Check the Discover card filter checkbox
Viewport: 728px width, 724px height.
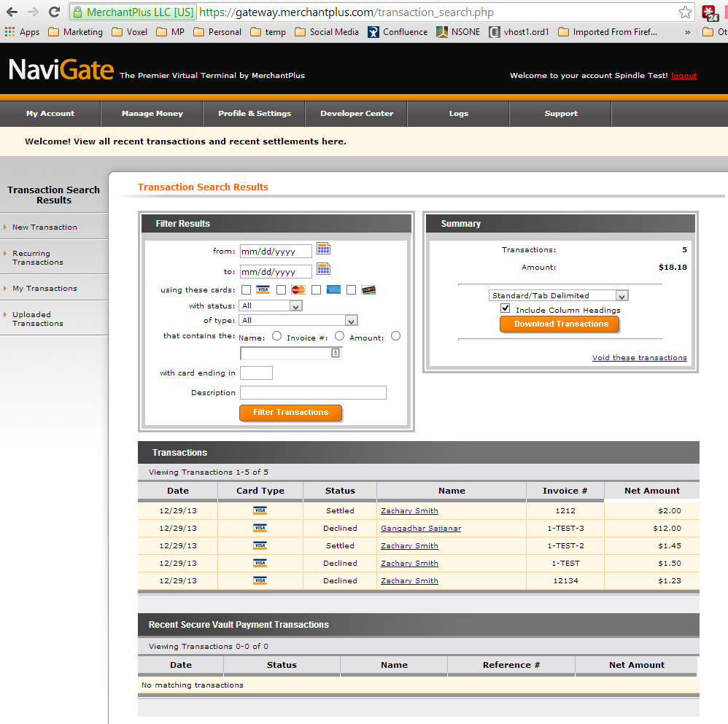pos(351,290)
